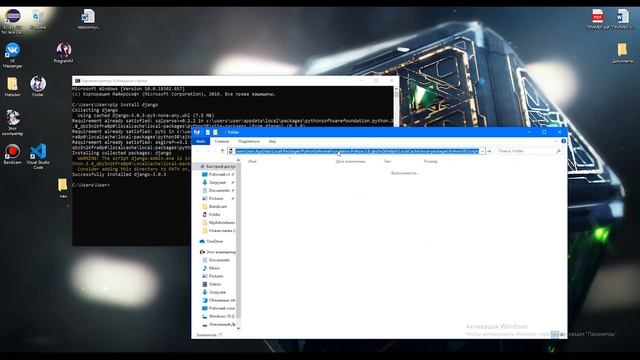Image resolution: width=640 pixels, height=360 pixels.
Task: Open the Metadan folder on desktop
Action: coord(12,86)
